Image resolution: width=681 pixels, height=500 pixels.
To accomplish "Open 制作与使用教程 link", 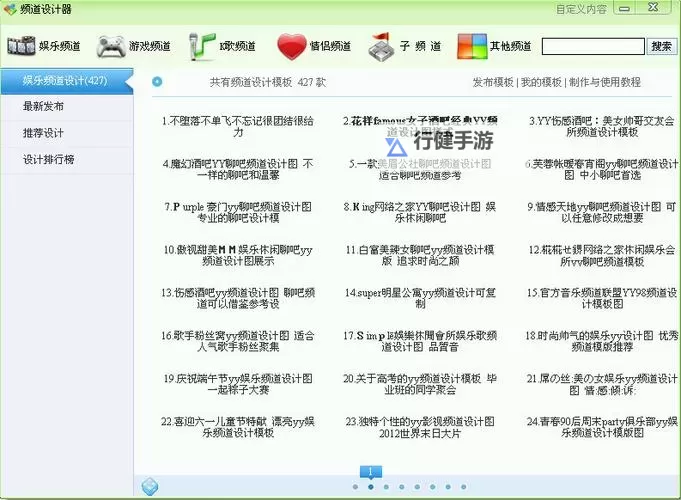I will coord(605,82).
